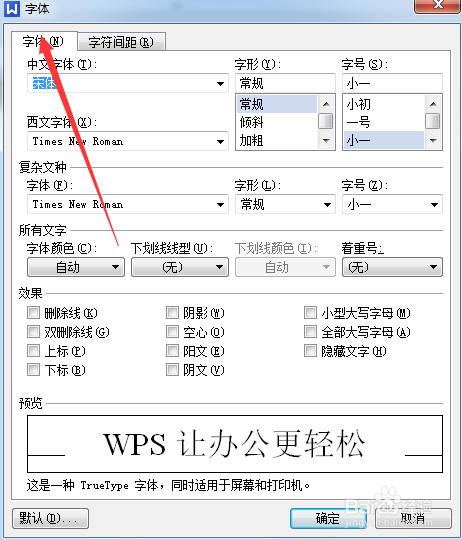Confirm with the 确定 button
The image size is (462, 540).
(328, 518)
